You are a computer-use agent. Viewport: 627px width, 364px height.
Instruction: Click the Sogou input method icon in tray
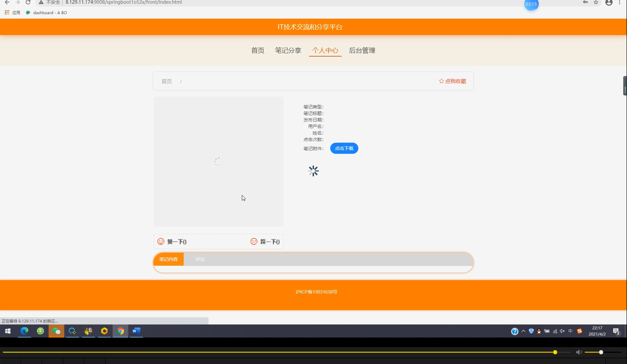[x=579, y=331]
